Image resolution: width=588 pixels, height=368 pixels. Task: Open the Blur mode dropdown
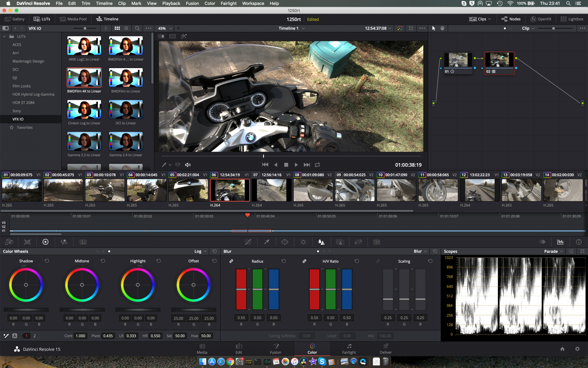pyautogui.click(x=420, y=251)
